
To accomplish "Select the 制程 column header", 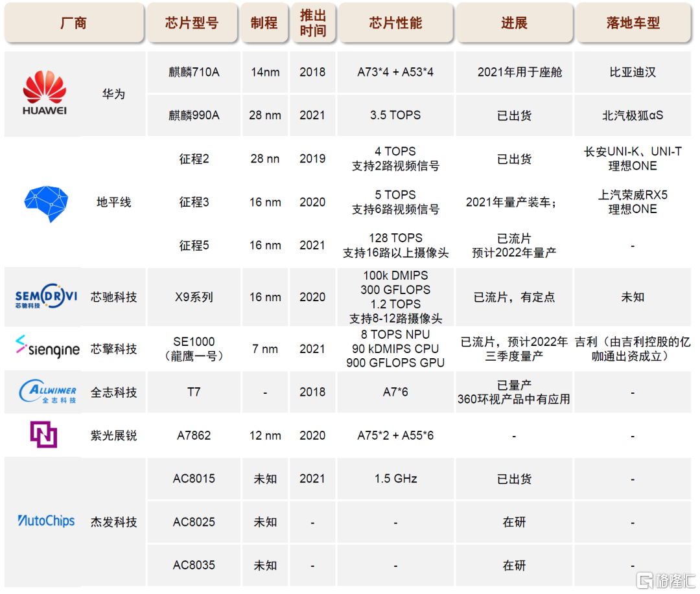I will [x=264, y=23].
